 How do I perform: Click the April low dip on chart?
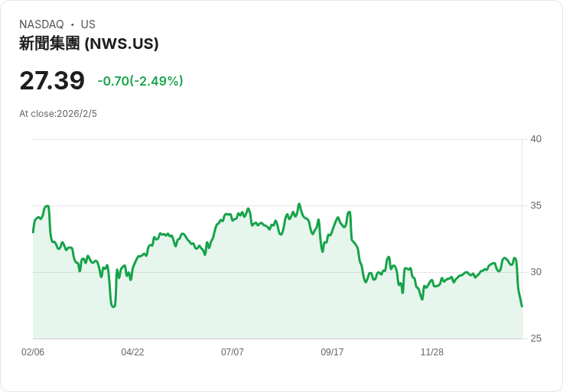coord(113,306)
